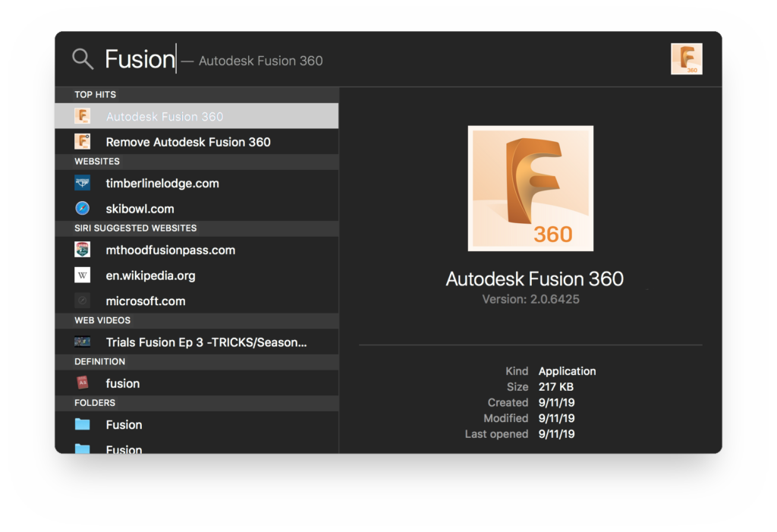Image resolution: width=777 pixels, height=532 pixels.
Task: Click the Modified date 9/11/19
Action: (556, 418)
